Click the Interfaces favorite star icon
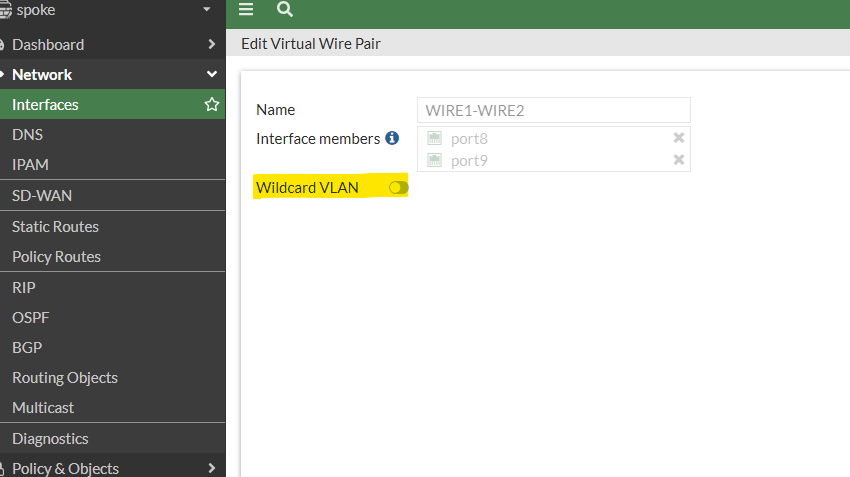 pos(212,104)
